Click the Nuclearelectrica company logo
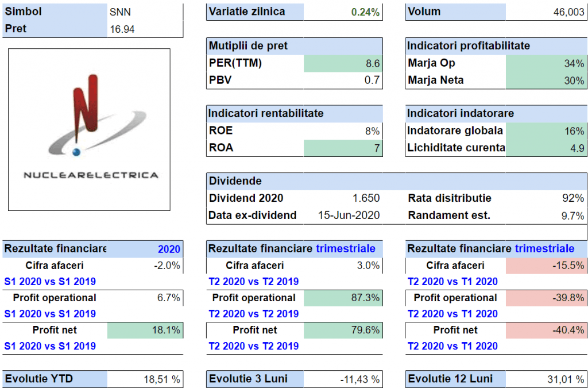 (x=89, y=129)
